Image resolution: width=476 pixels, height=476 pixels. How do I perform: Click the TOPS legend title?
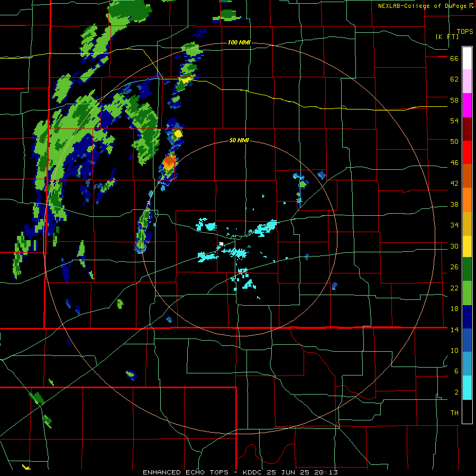[465, 32]
